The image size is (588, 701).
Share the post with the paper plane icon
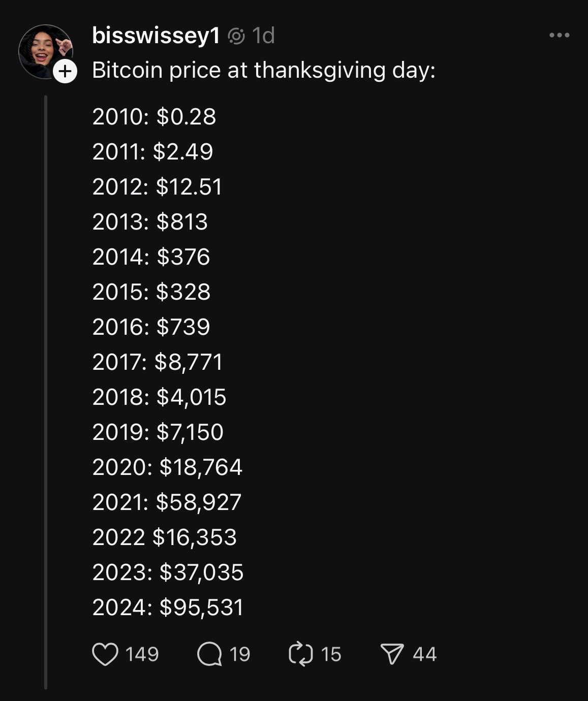click(x=392, y=654)
